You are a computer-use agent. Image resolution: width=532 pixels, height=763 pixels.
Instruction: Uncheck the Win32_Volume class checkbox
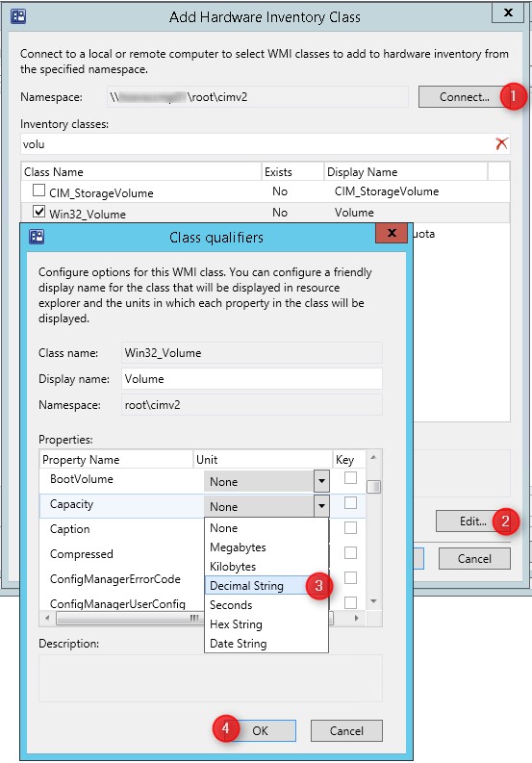click(38, 211)
